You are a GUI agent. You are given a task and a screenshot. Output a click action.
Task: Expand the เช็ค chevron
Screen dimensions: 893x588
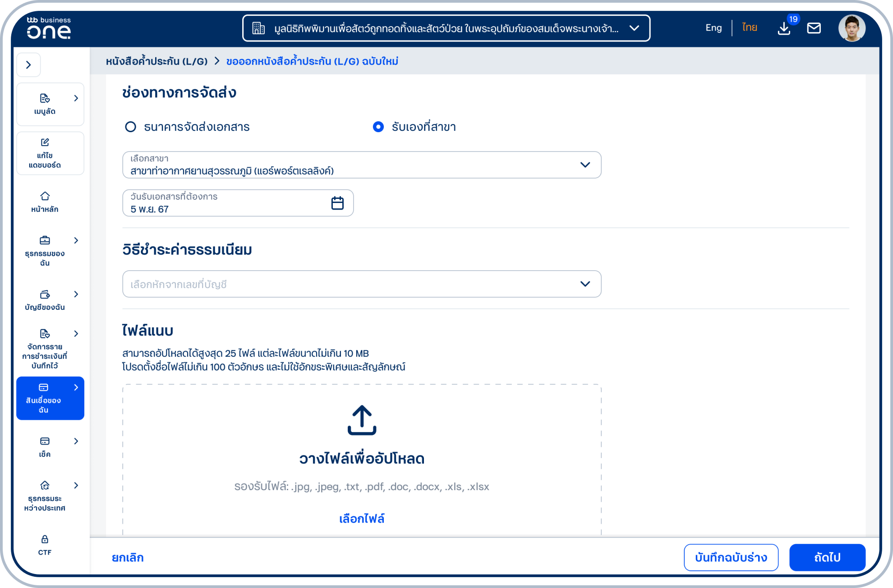tap(76, 441)
